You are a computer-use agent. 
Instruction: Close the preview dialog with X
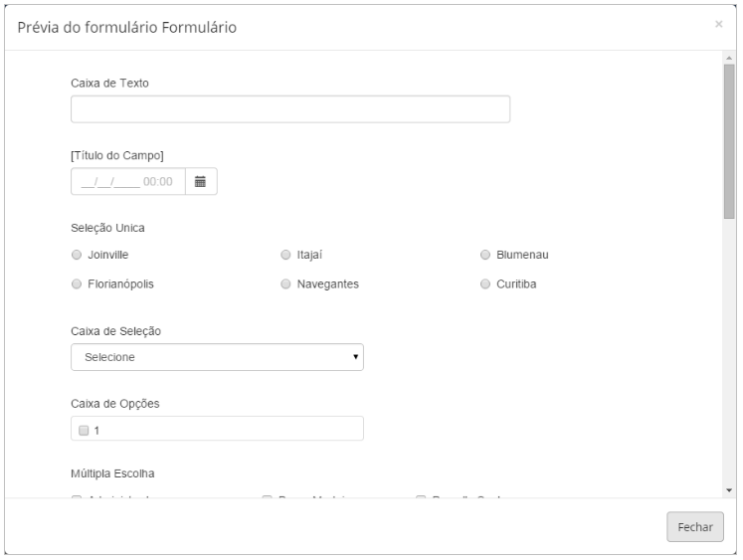point(718,24)
